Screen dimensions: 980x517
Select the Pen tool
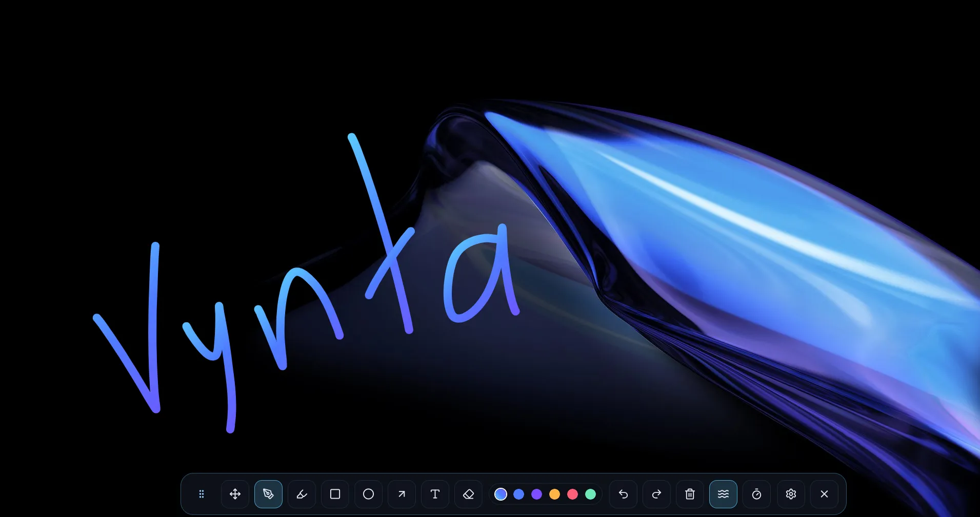[268, 494]
